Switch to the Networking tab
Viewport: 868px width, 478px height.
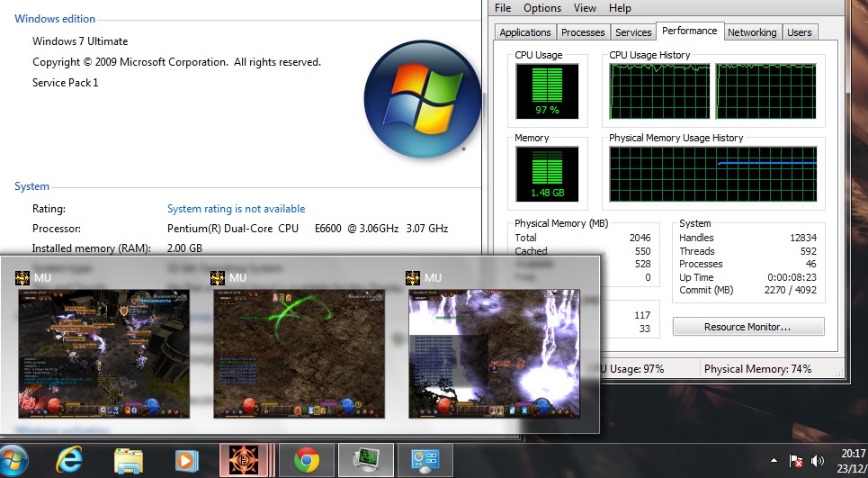coord(752,32)
